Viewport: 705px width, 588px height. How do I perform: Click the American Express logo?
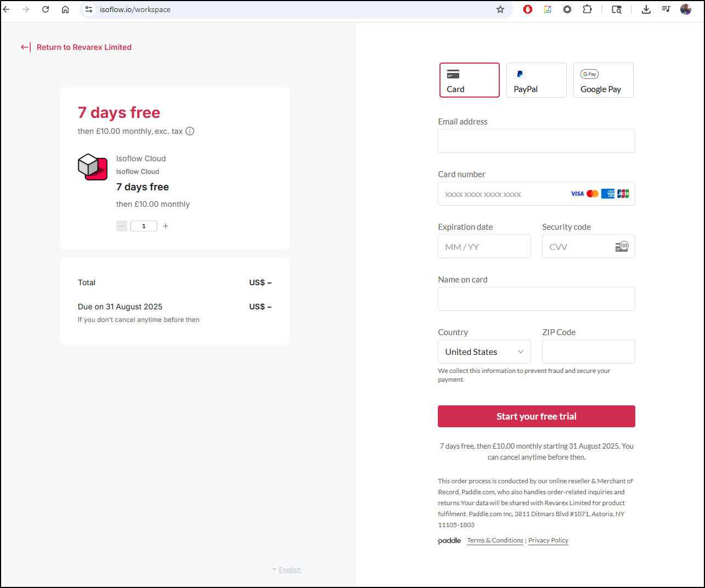click(x=608, y=194)
